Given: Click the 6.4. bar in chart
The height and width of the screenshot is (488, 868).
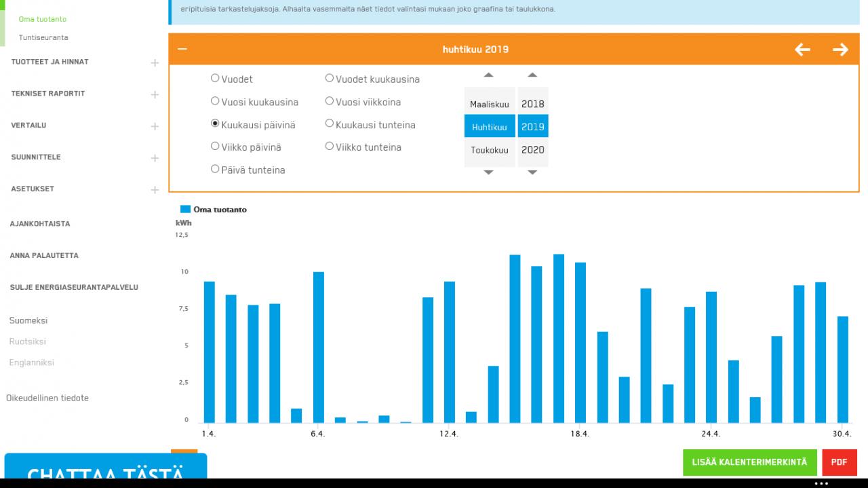Looking at the screenshot, I should [319, 348].
